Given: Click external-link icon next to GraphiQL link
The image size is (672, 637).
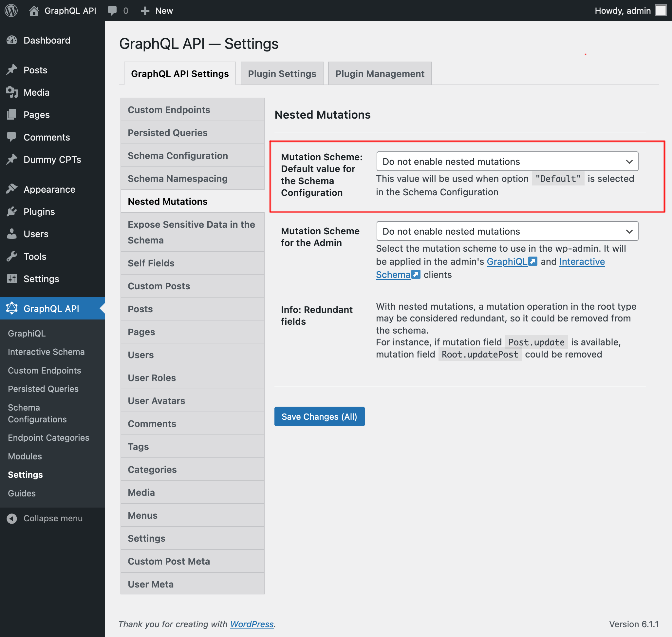Looking at the screenshot, I should [533, 261].
